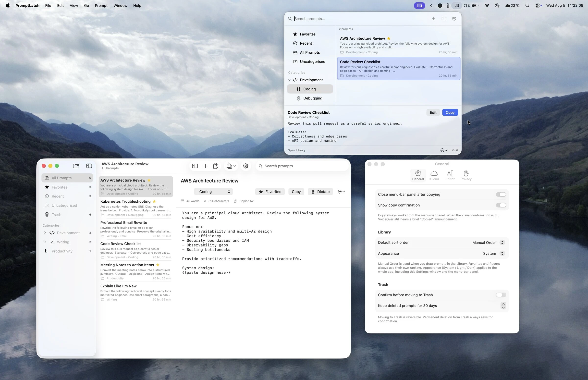588x380 pixels.
Task: Click the Dictate microphone button
Action: [320, 192]
